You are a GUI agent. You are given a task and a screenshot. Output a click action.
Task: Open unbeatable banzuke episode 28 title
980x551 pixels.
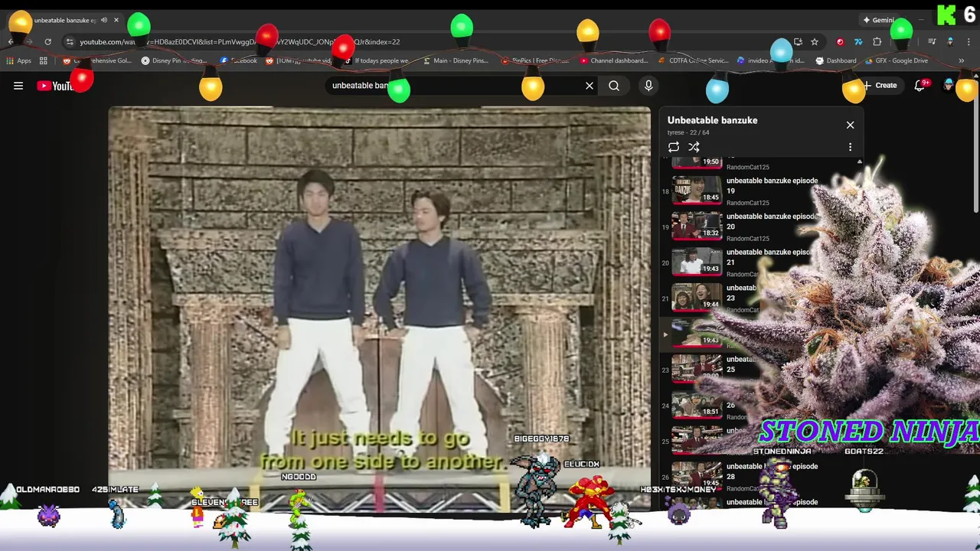772,471
